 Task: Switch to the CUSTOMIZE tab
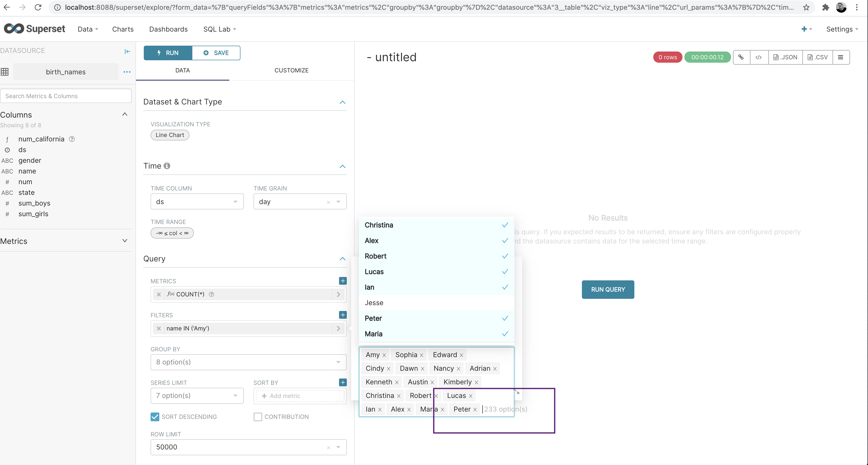[291, 70]
